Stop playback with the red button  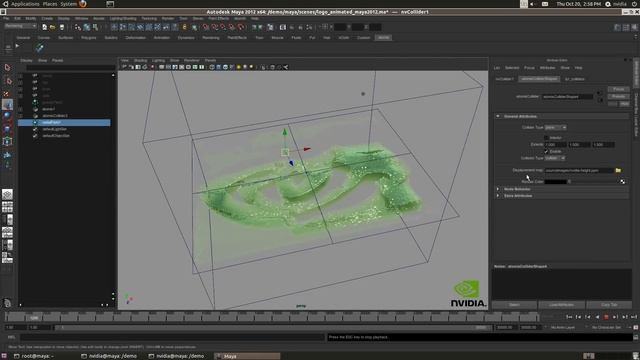click(x=606, y=317)
